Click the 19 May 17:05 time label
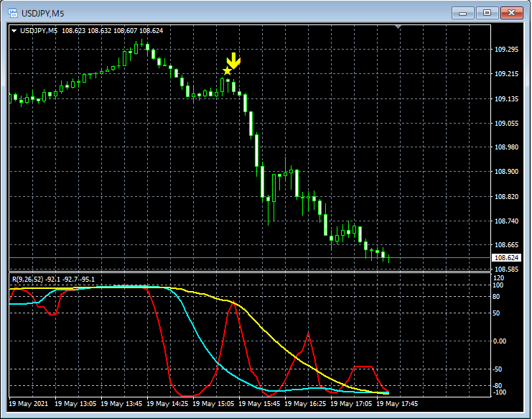Viewport: 532px width, 419px height. pos(351,404)
